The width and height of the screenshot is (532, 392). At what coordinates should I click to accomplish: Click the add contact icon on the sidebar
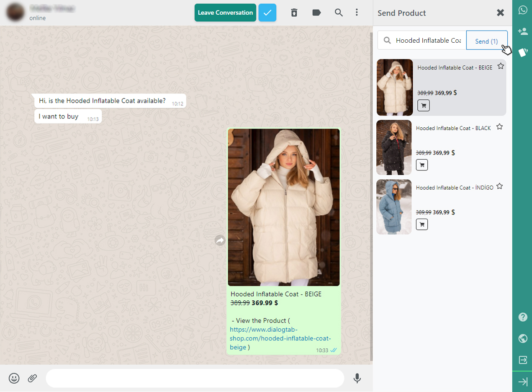(x=522, y=31)
